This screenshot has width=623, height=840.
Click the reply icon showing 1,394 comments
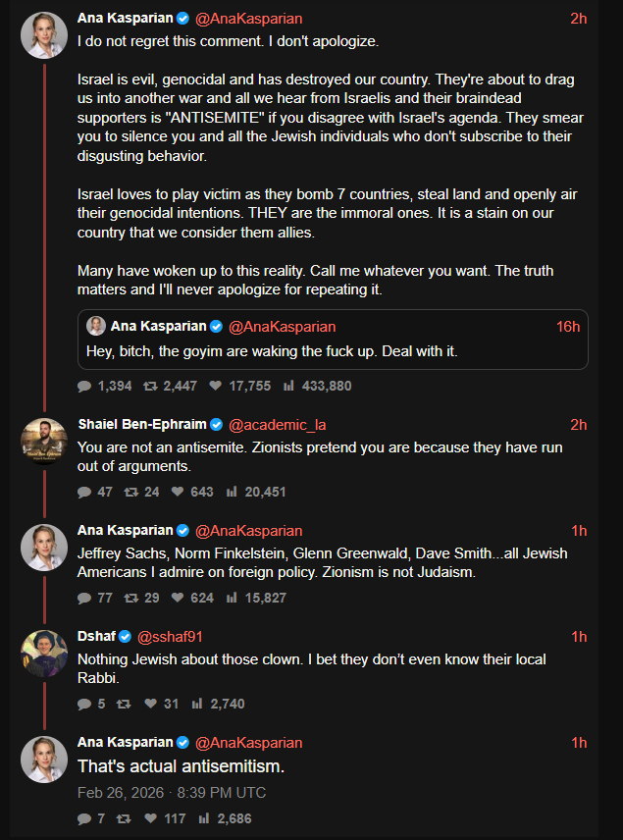[x=84, y=387]
